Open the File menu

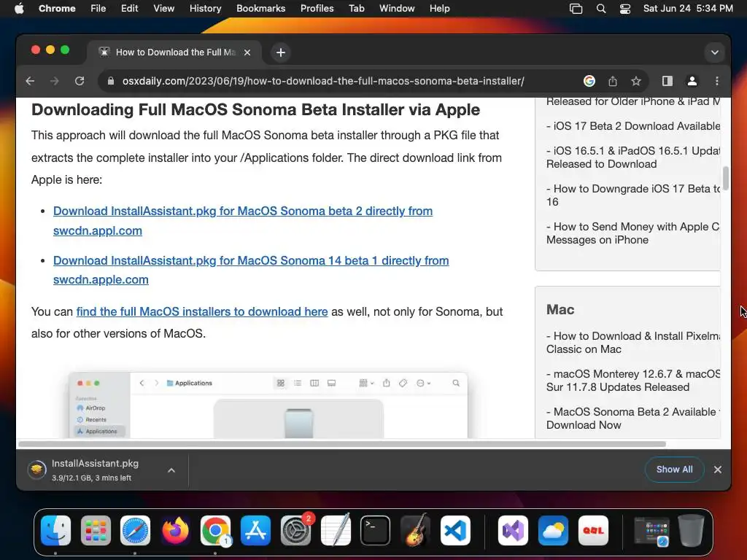pyautogui.click(x=98, y=8)
